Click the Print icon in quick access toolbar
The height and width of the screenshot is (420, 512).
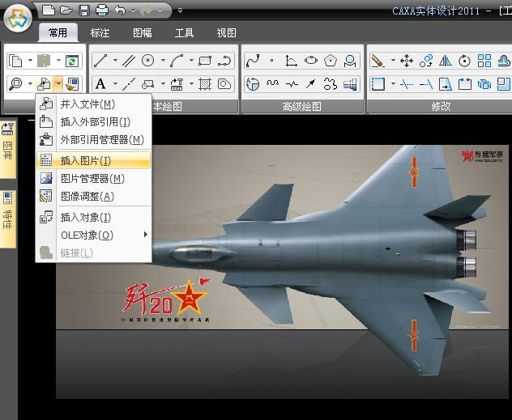(x=102, y=11)
